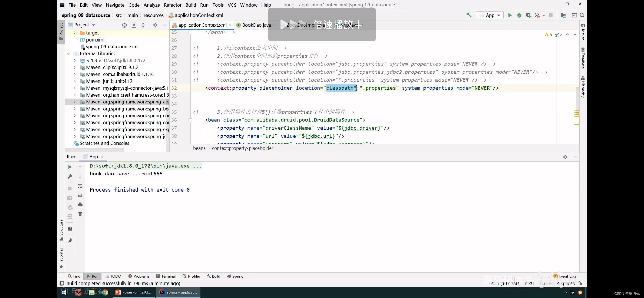Screen dimensions: 644x298
Task: Toggle scroll to end in console
Action: click(80, 195)
